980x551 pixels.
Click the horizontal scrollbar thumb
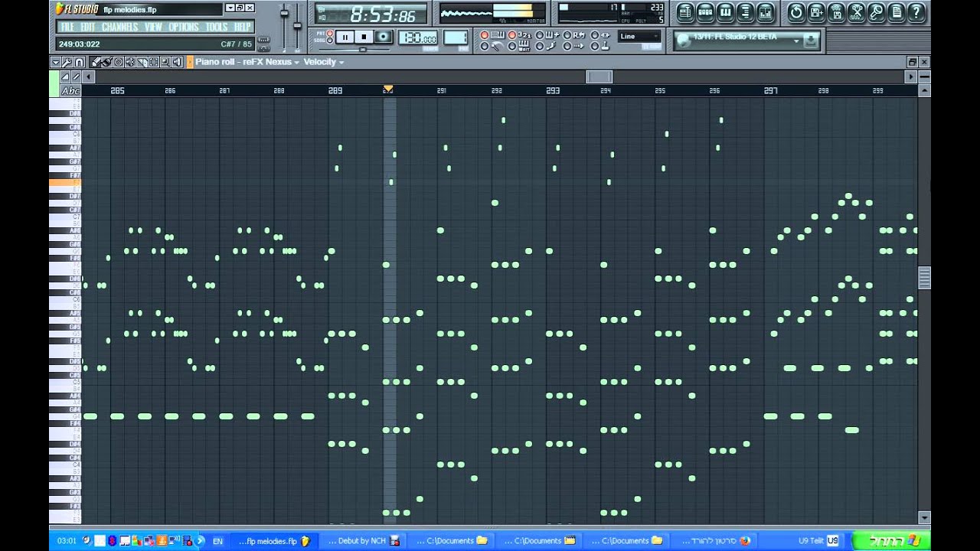click(599, 77)
